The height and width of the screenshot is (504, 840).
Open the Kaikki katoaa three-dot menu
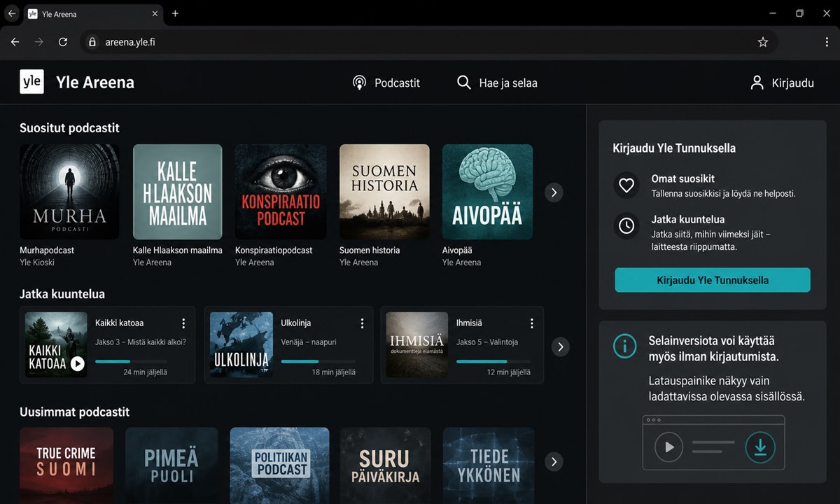(183, 323)
